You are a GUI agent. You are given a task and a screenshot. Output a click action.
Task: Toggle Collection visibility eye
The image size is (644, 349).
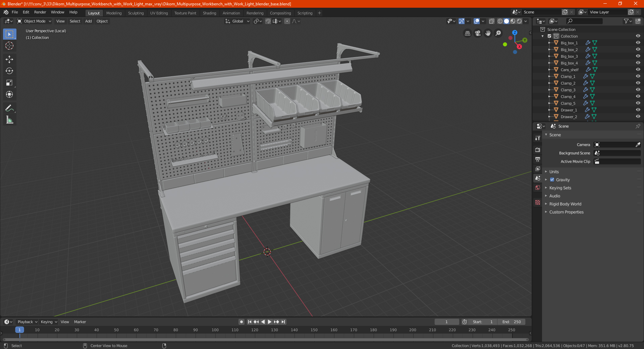(x=638, y=36)
